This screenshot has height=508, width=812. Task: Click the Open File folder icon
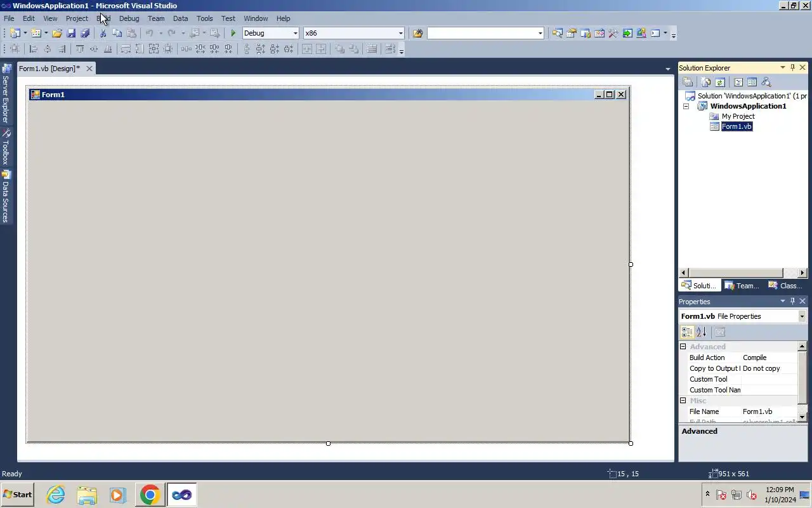pyautogui.click(x=57, y=33)
